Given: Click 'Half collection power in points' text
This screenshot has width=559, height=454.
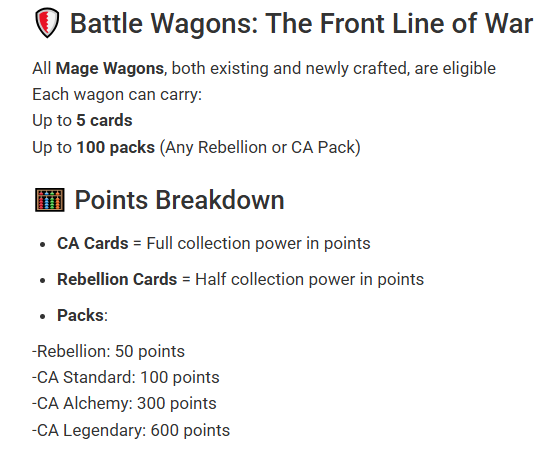Looking at the screenshot, I should (309, 280).
